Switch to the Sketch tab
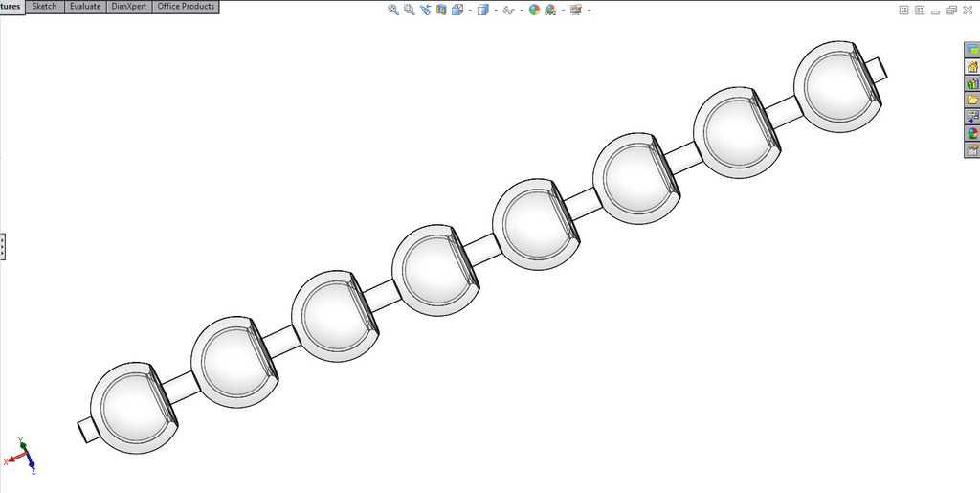Screen dimensions: 980x493 [x=44, y=7]
